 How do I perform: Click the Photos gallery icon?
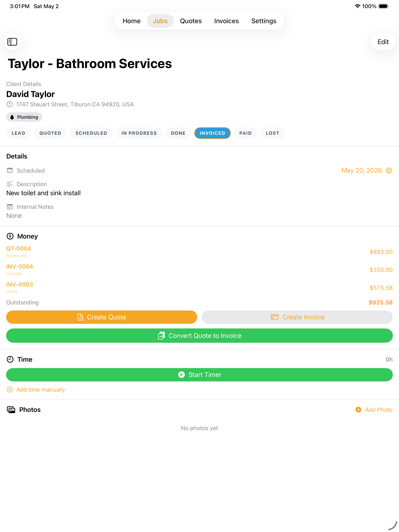click(11, 410)
